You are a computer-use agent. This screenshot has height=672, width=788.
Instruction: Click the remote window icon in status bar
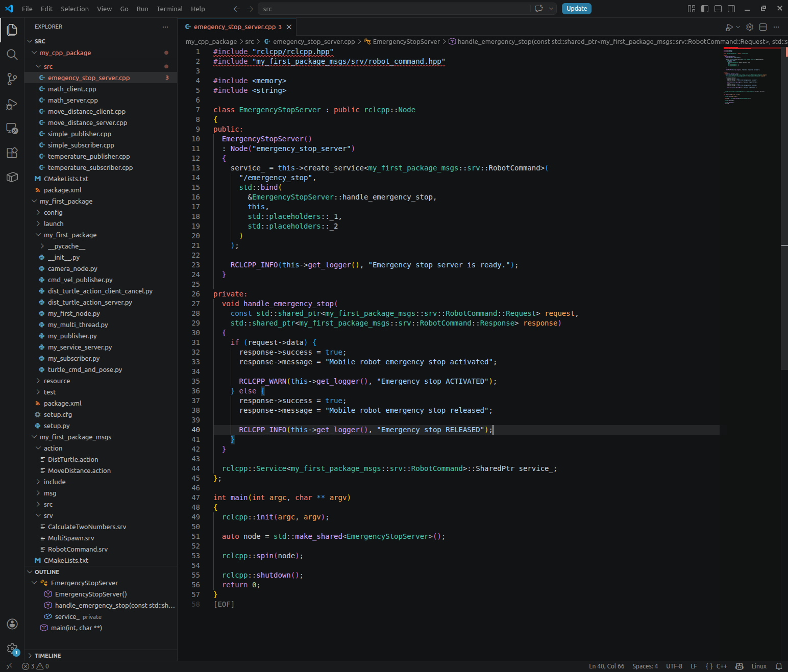coord(9,666)
